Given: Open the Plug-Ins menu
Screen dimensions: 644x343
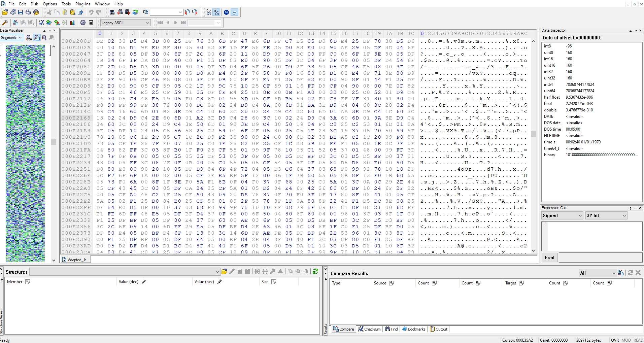Looking at the screenshot, I should (x=82, y=4).
